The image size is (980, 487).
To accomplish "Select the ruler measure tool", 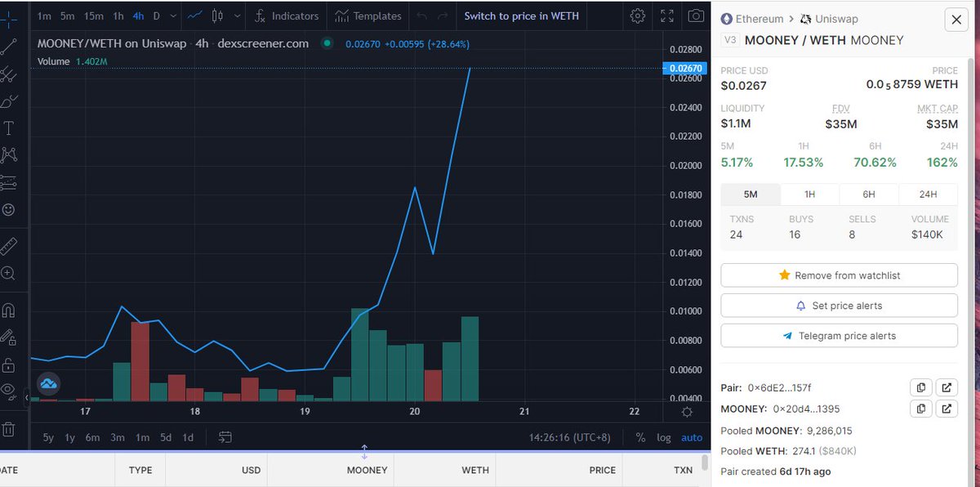I will pyautogui.click(x=9, y=246).
